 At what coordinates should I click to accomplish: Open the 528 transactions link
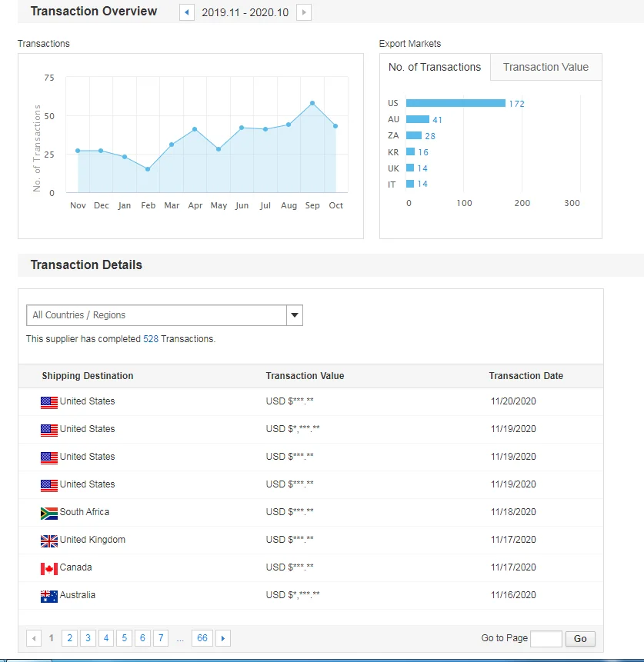[151, 339]
